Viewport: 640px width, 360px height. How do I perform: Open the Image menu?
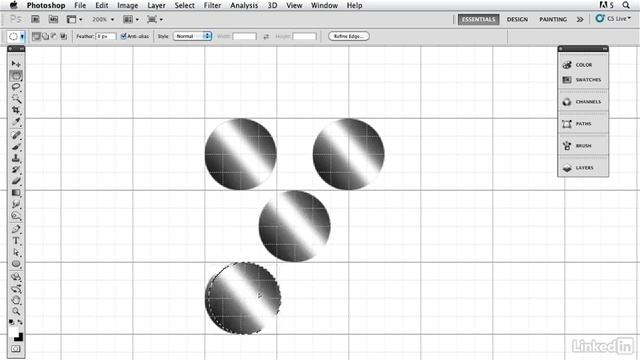(x=127, y=5)
